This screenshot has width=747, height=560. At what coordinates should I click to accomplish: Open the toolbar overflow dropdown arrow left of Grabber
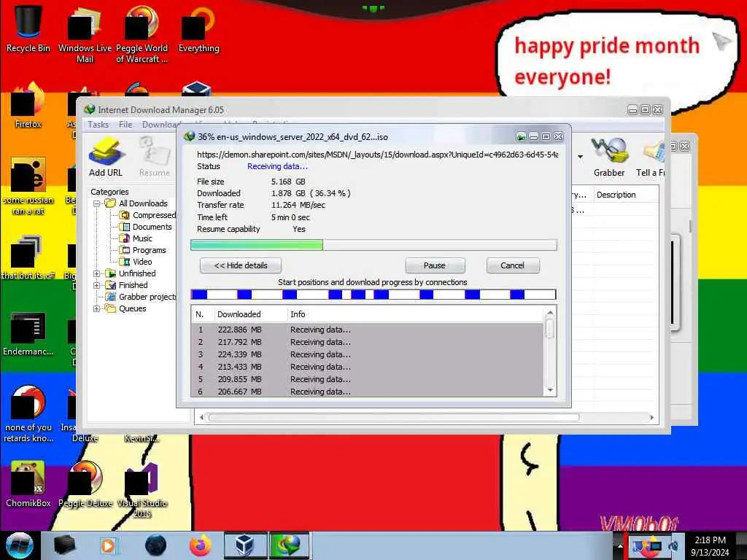click(580, 157)
